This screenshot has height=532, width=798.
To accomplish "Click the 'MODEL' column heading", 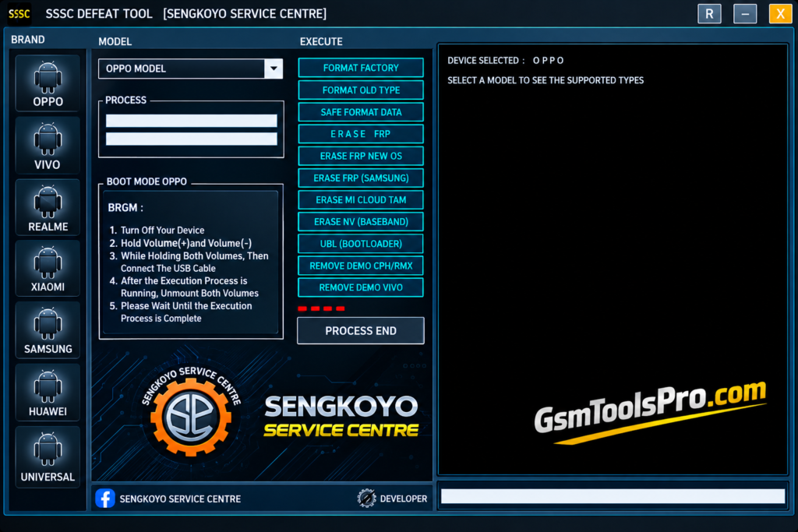I will 115,42.
